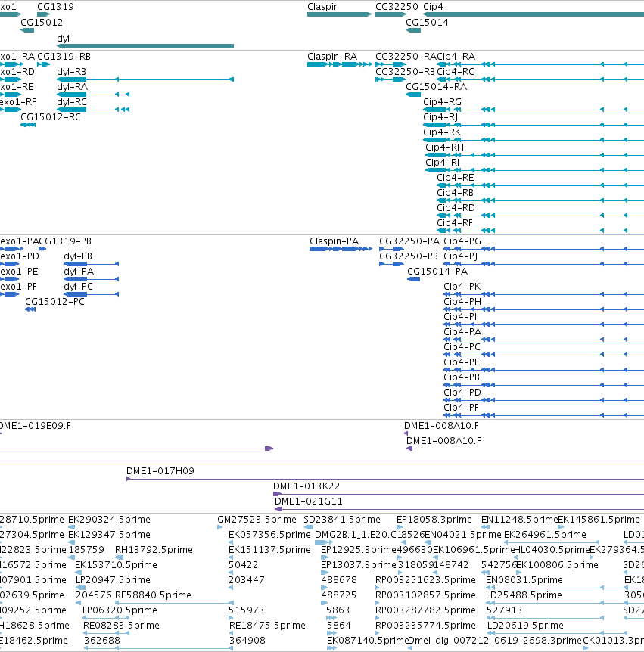Select protein label 'dyl-PC'
Image resolution: width=644 pixels, height=652 pixels.
[79, 287]
